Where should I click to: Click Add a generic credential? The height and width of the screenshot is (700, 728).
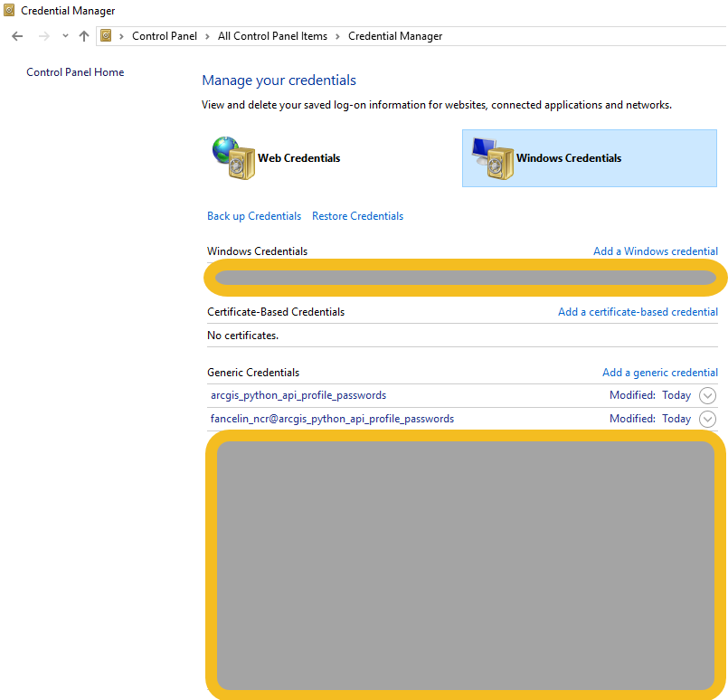pos(660,373)
